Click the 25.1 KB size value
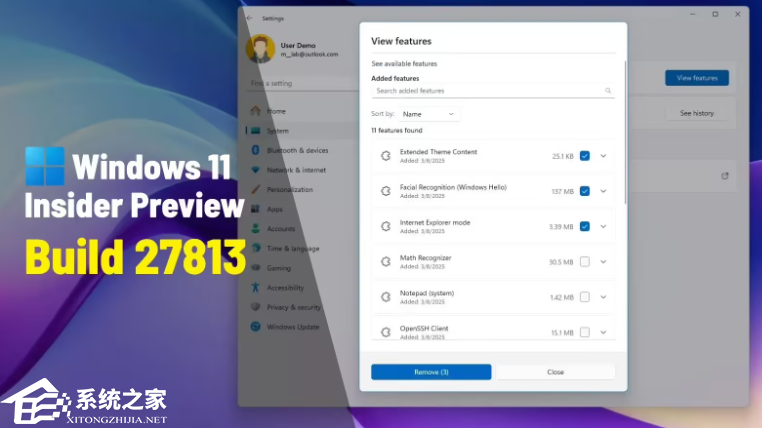The height and width of the screenshot is (428, 762). [563, 156]
